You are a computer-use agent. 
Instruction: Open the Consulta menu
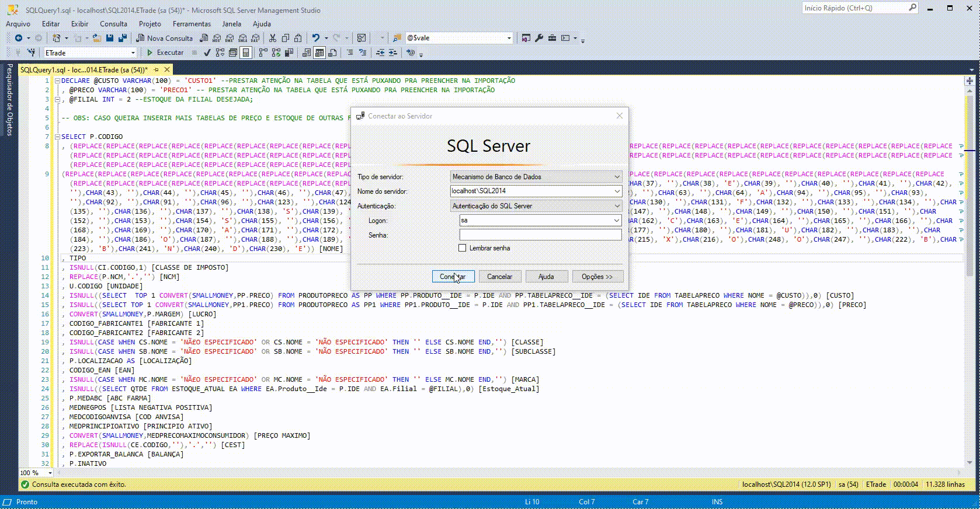tap(113, 24)
